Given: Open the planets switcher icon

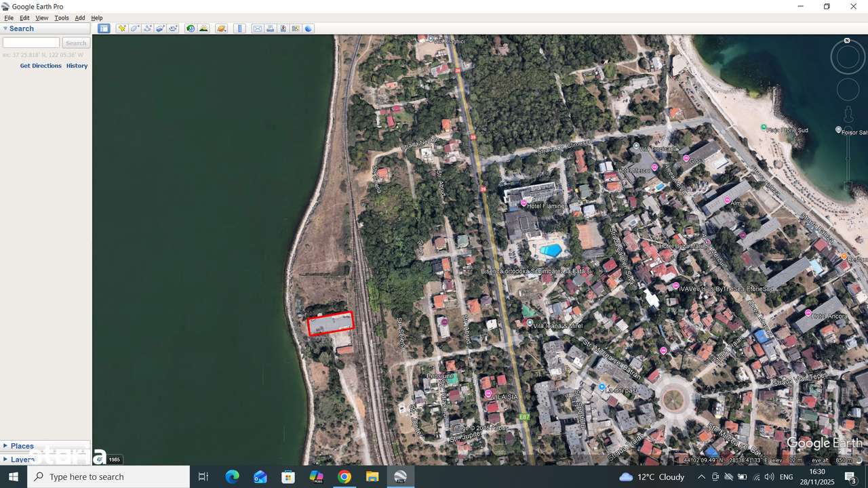Looking at the screenshot, I should pyautogui.click(x=221, y=28).
